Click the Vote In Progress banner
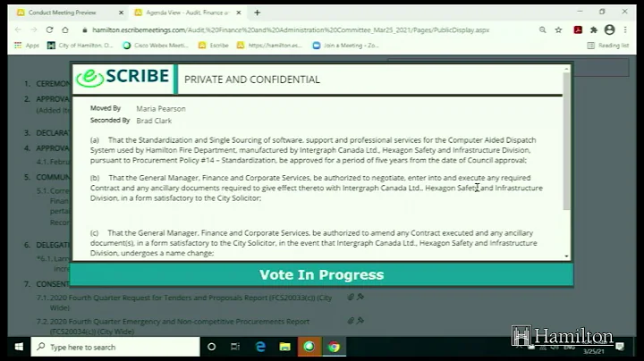 pos(322,274)
